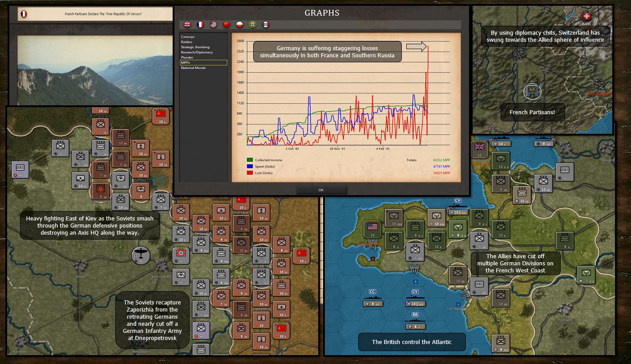
Task: Click the "47747 MPP" spent units total
Action: (441, 166)
